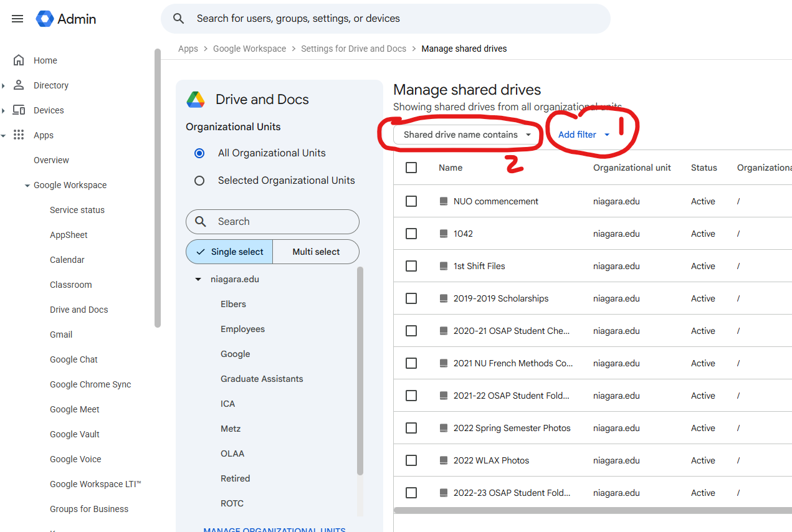Select the Employees organizational unit

(242, 329)
